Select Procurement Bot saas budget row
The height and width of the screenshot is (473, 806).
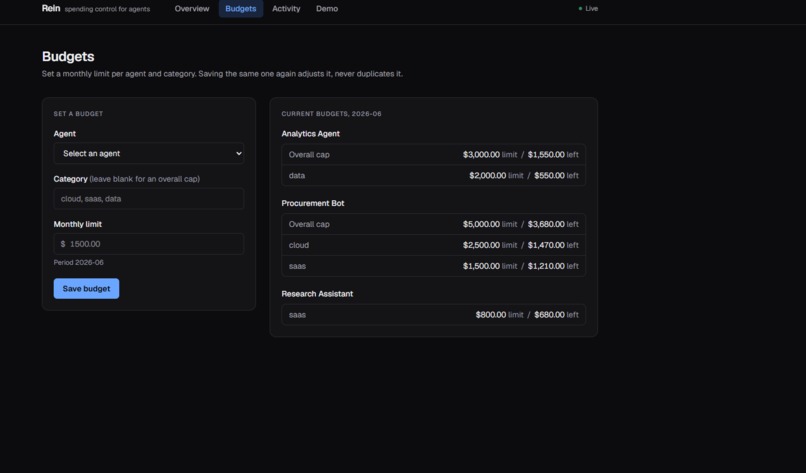coord(433,266)
